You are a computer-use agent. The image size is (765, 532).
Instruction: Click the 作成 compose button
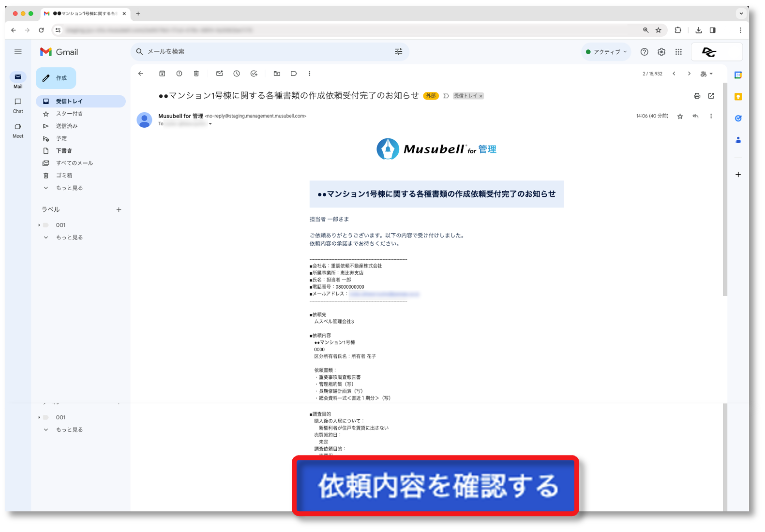click(56, 78)
